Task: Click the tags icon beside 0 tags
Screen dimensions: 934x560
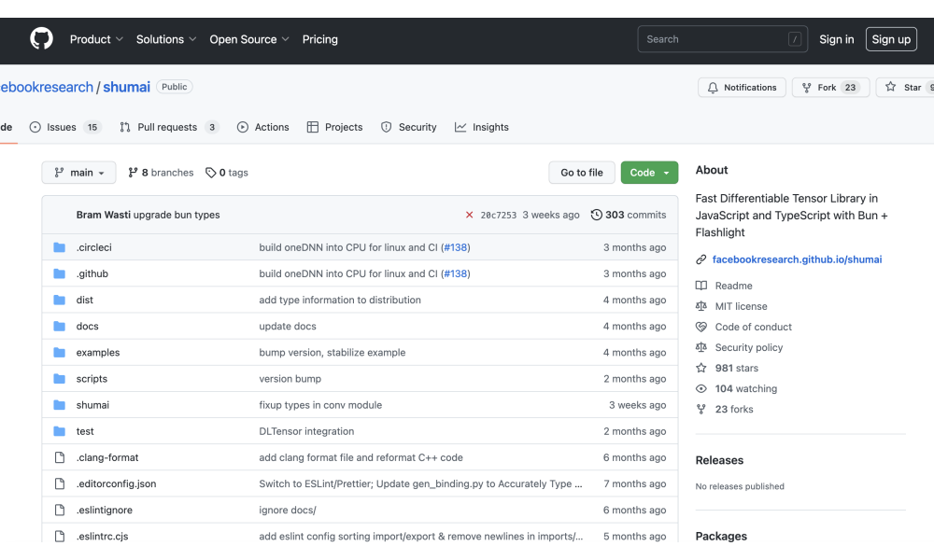Action: (210, 173)
